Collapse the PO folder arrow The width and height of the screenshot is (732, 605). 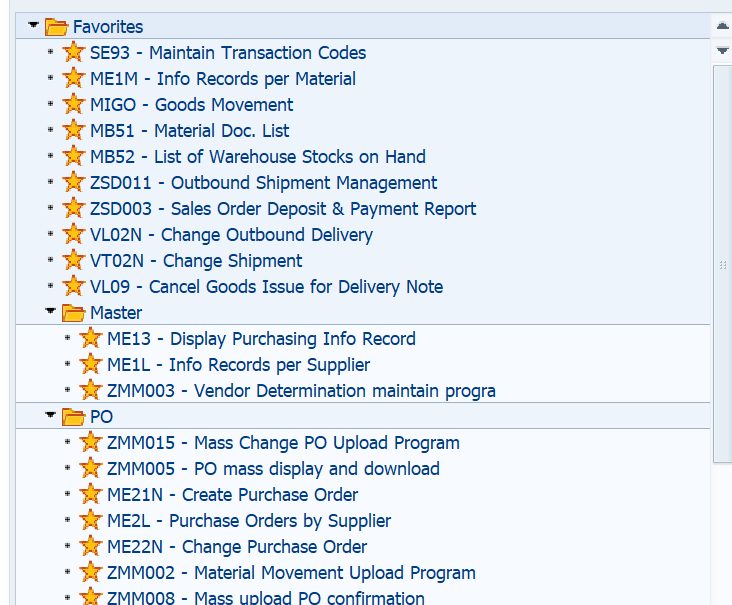click(50, 416)
